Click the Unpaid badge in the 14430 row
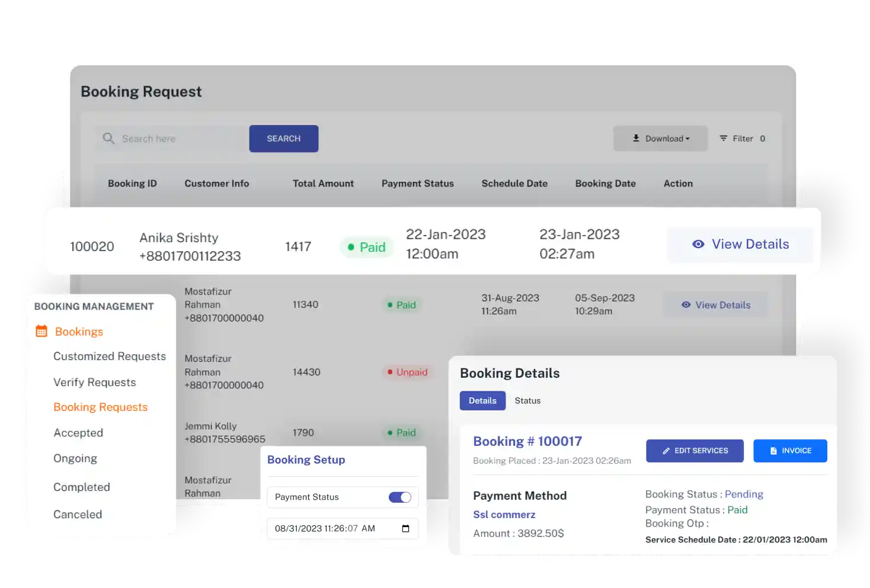 (x=407, y=372)
